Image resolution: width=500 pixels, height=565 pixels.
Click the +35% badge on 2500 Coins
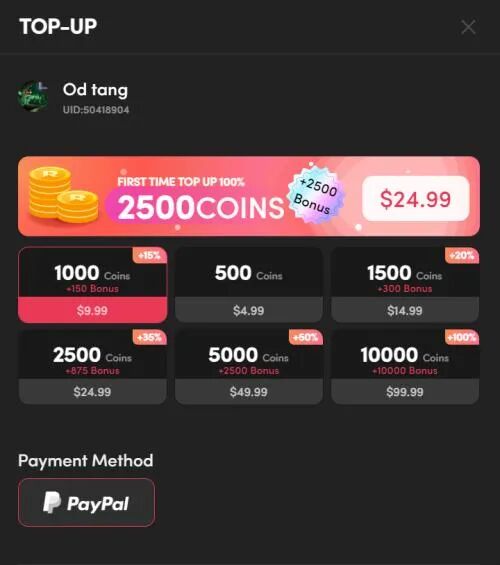(149, 337)
